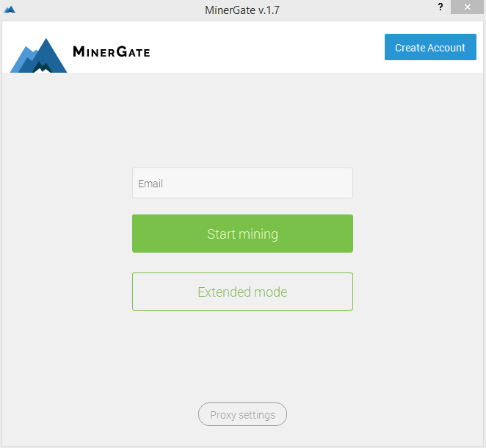Close the MinerGate window
Viewport: 486px width, 448px height.
coord(467,7)
